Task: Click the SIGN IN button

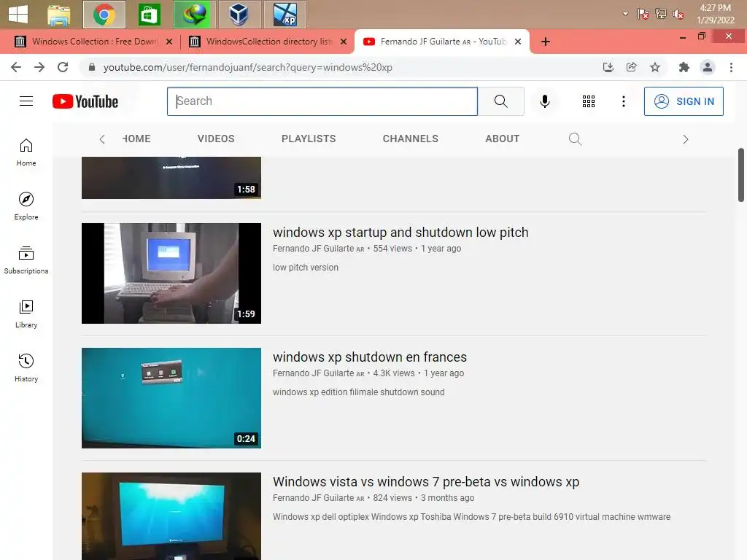Action: point(684,101)
